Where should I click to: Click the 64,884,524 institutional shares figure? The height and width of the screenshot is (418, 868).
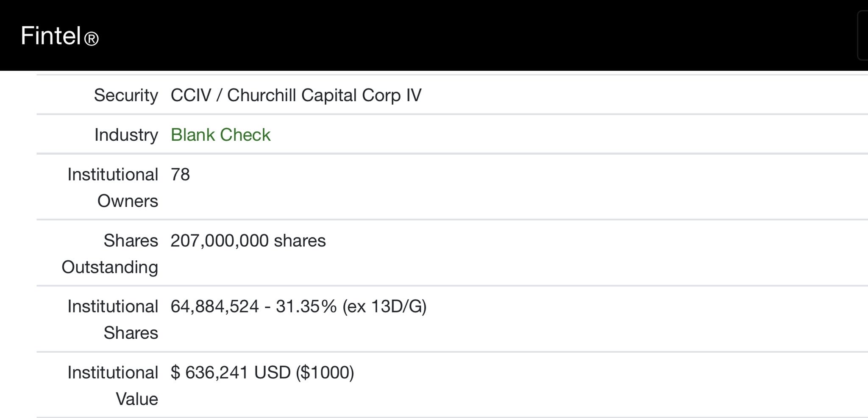214,306
